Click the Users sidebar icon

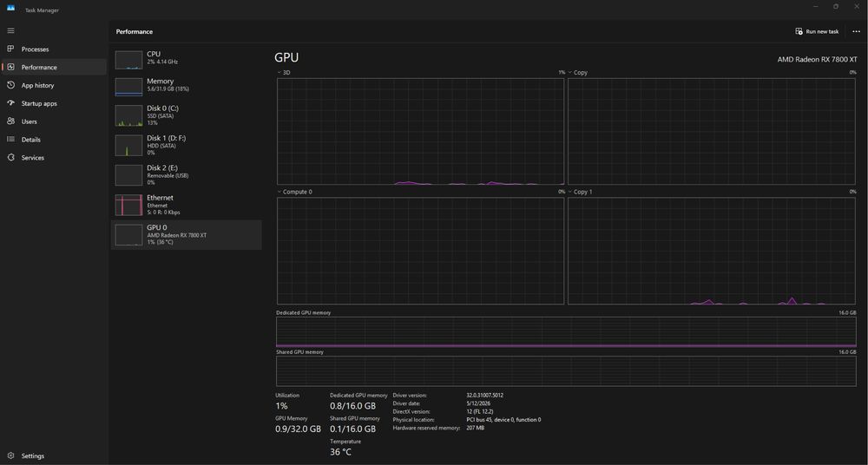coord(10,121)
